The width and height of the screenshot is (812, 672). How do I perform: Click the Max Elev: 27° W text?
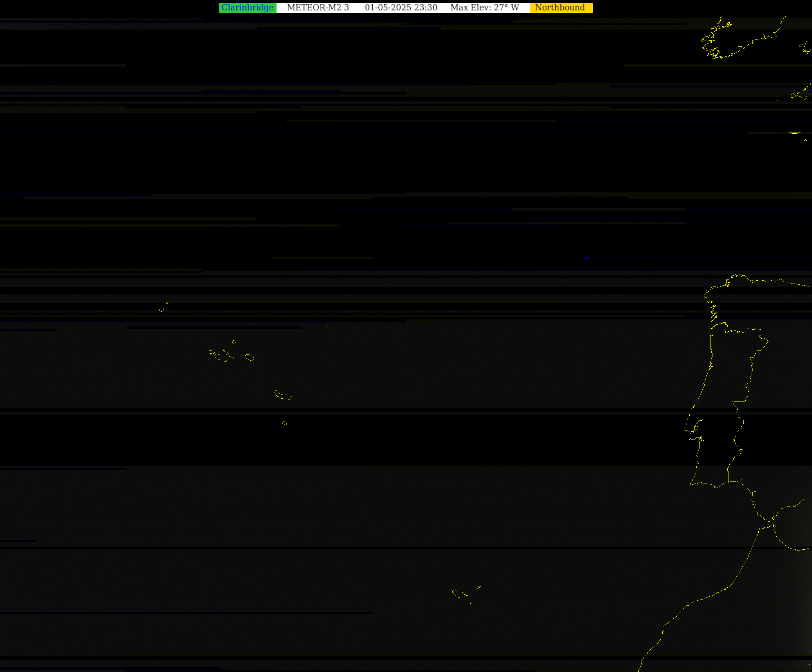point(485,8)
